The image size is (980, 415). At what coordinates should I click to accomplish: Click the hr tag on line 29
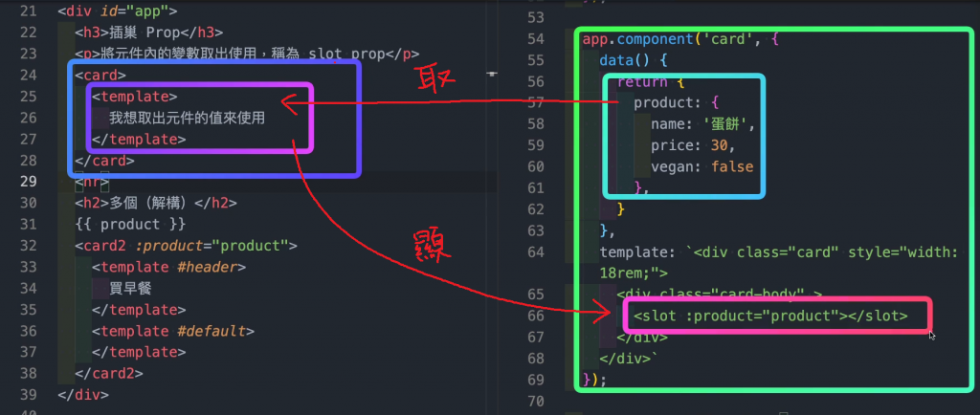pyautogui.click(x=92, y=183)
